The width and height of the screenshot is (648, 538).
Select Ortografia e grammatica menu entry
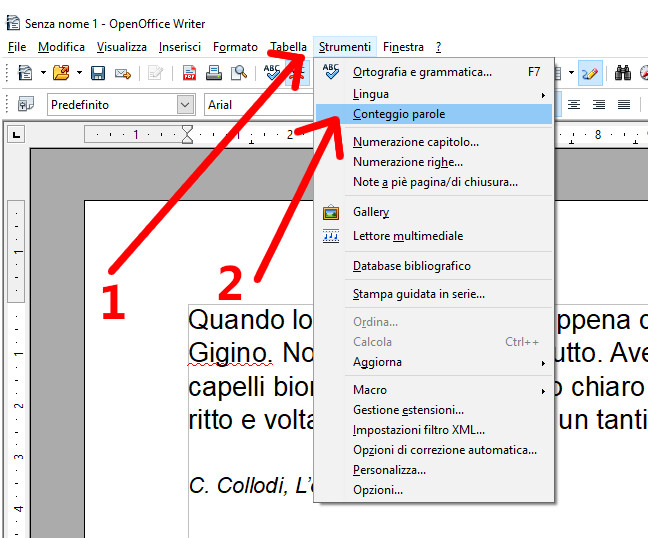point(434,72)
